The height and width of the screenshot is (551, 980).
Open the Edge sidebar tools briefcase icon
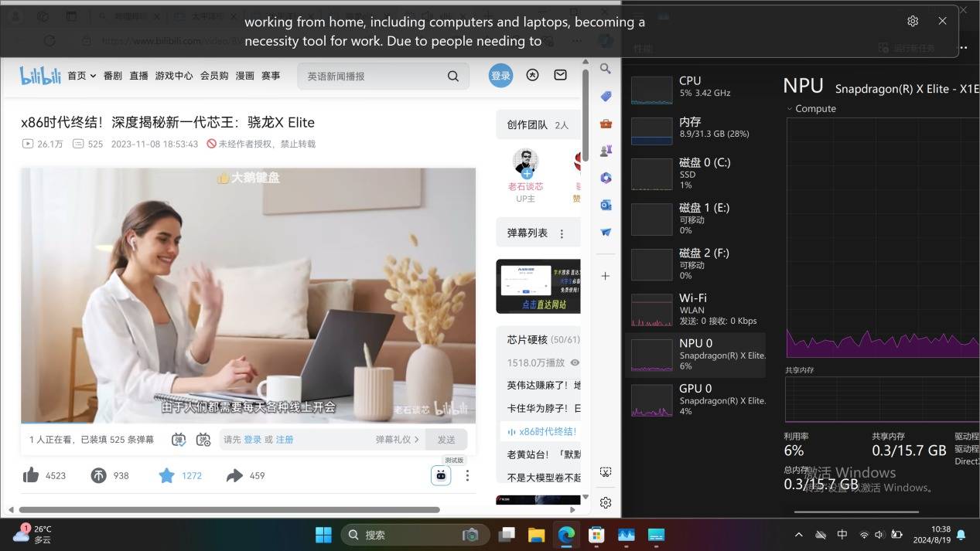(x=606, y=124)
